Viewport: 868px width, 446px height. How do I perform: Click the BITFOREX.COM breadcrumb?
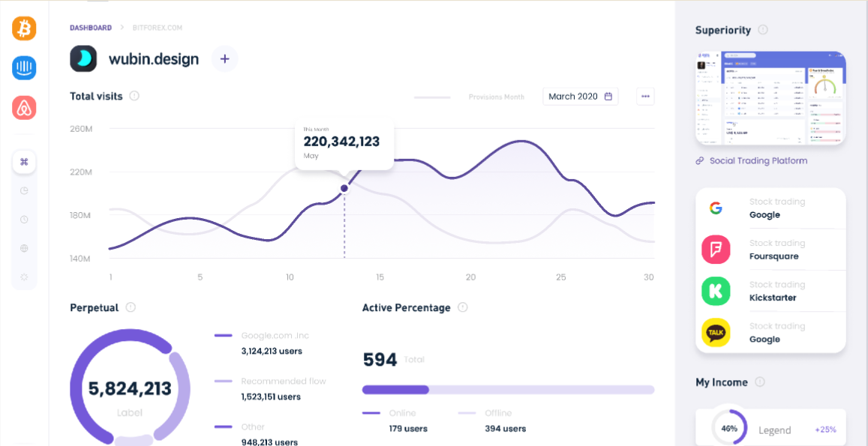click(158, 27)
